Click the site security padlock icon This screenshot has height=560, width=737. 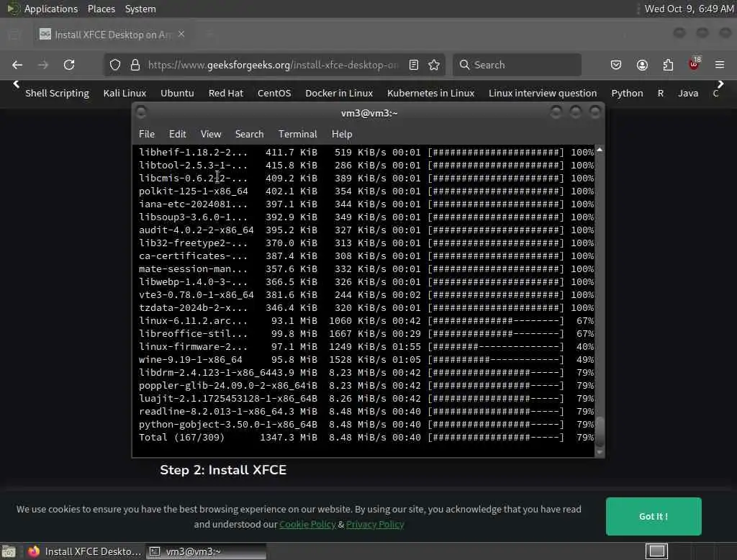click(x=135, y=65)
